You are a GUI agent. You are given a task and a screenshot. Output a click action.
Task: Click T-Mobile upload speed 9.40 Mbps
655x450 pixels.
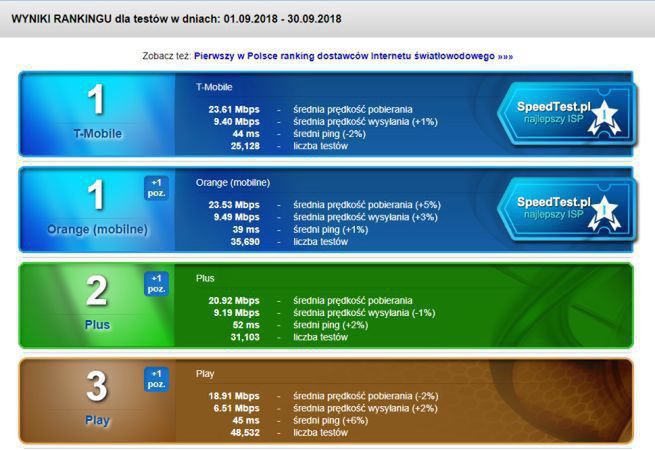pos(236,122)
